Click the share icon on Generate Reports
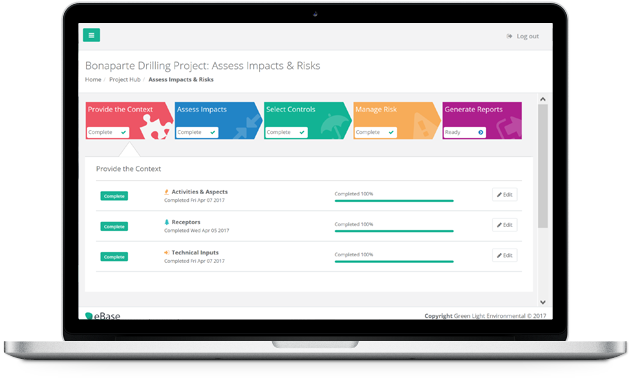 coord(509,128)
